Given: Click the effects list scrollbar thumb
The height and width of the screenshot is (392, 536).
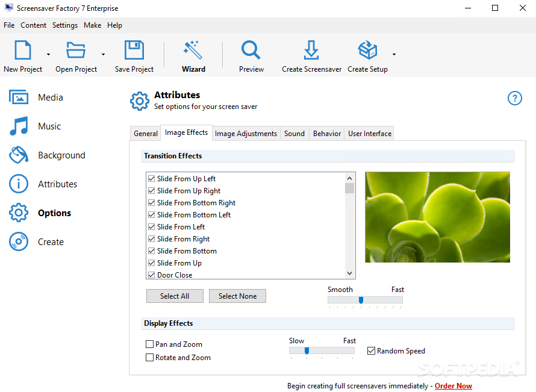Looking at the screenshot, I should (x=349, y=188).
